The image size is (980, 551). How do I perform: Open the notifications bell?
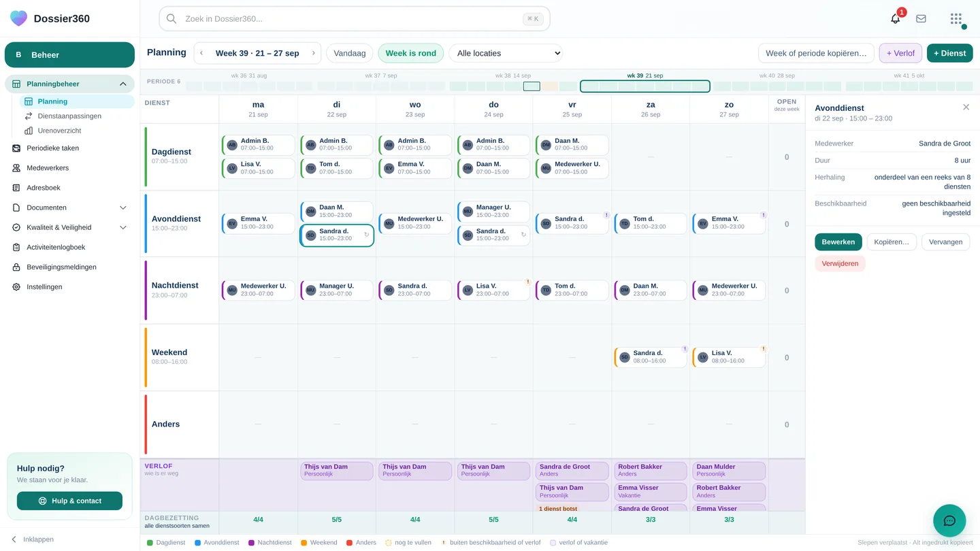[x=896, y=18]
